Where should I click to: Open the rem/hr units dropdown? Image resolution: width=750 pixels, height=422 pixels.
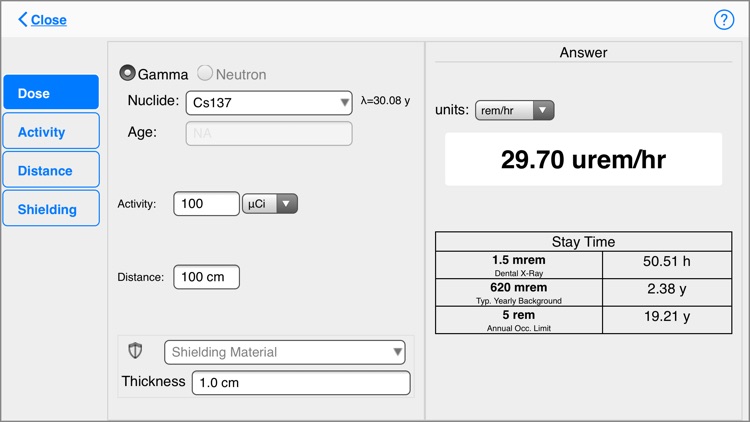[515, 110]
